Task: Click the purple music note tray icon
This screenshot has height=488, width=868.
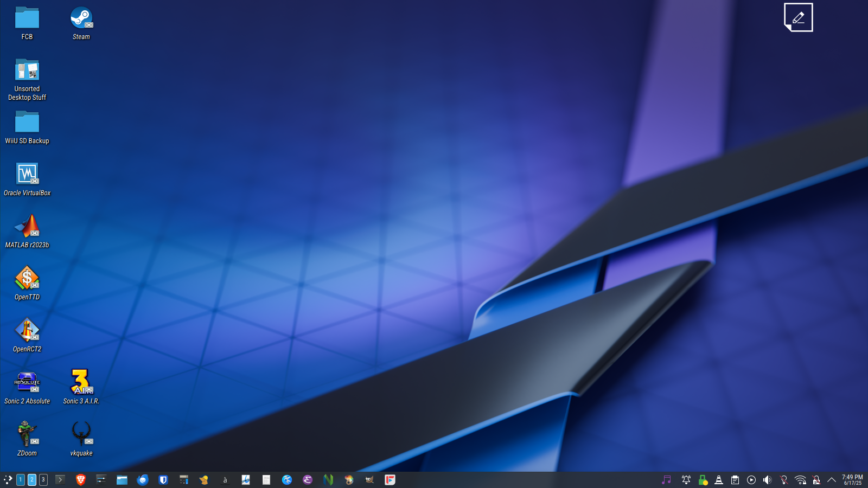Action: click(666, 479)
